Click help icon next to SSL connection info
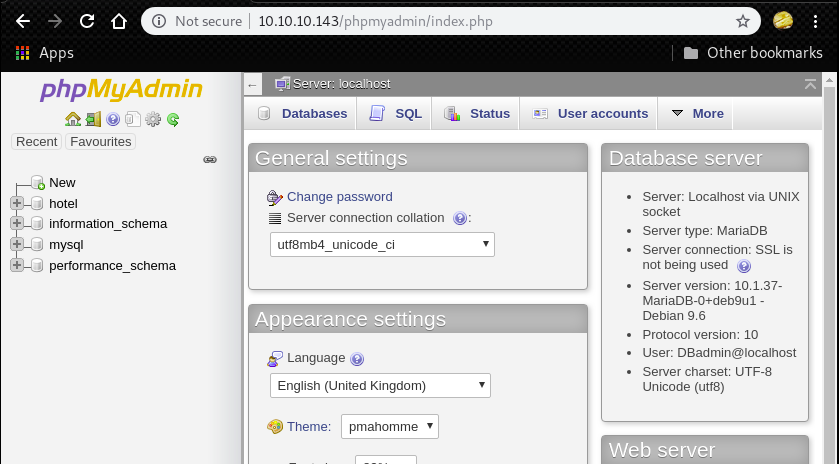The width and height of the screenshot is (839, 464). (x=744, y=266)
